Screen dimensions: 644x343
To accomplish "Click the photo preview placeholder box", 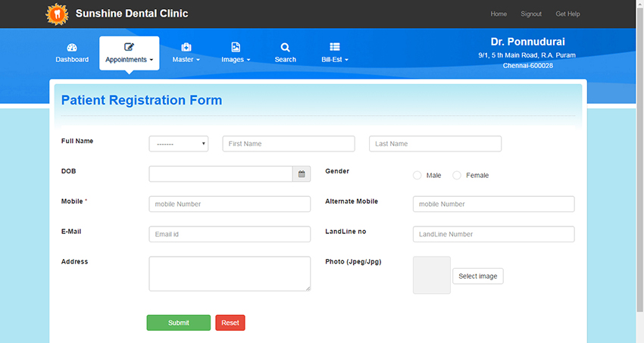I will [431, 275].
